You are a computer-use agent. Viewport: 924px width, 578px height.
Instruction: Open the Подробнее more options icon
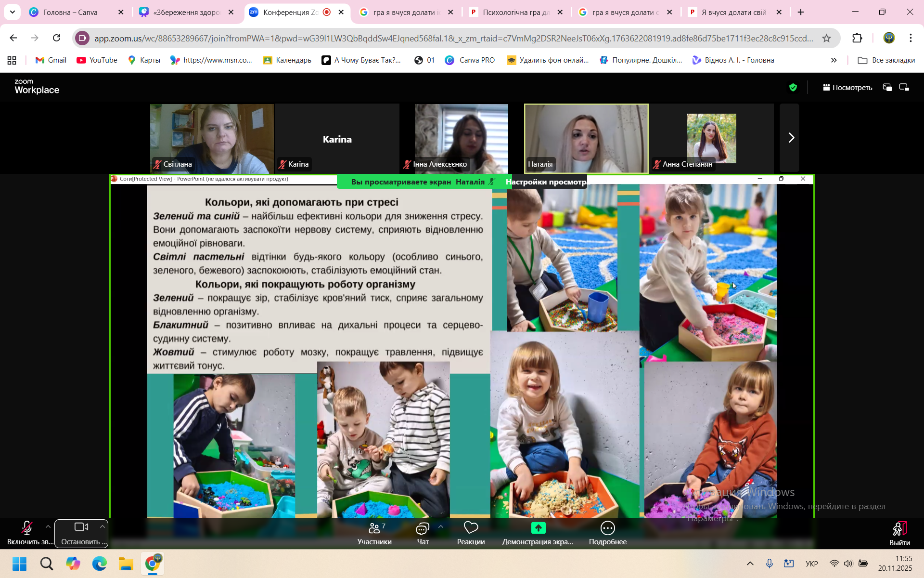coord(608,528)
